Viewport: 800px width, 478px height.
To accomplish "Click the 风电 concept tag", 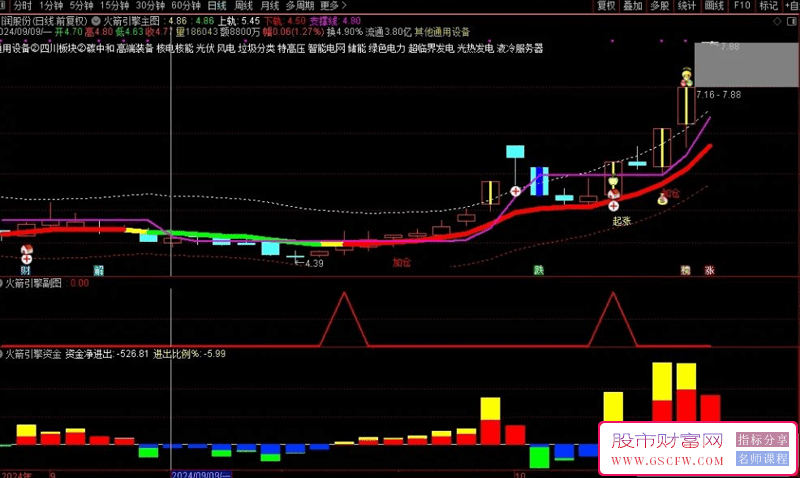I will click(x=226, y=48).
